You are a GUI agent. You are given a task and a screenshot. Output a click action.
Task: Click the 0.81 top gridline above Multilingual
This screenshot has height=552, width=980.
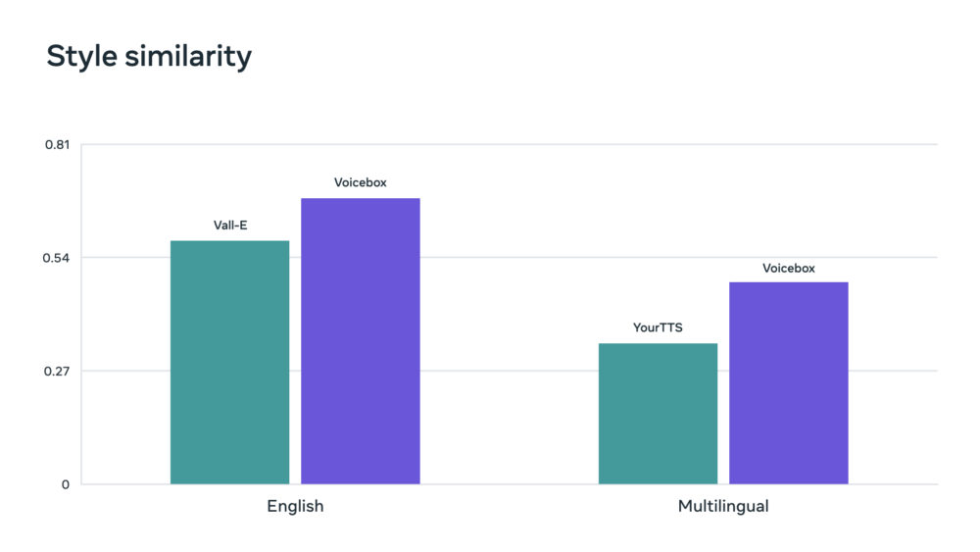[723, 144]
